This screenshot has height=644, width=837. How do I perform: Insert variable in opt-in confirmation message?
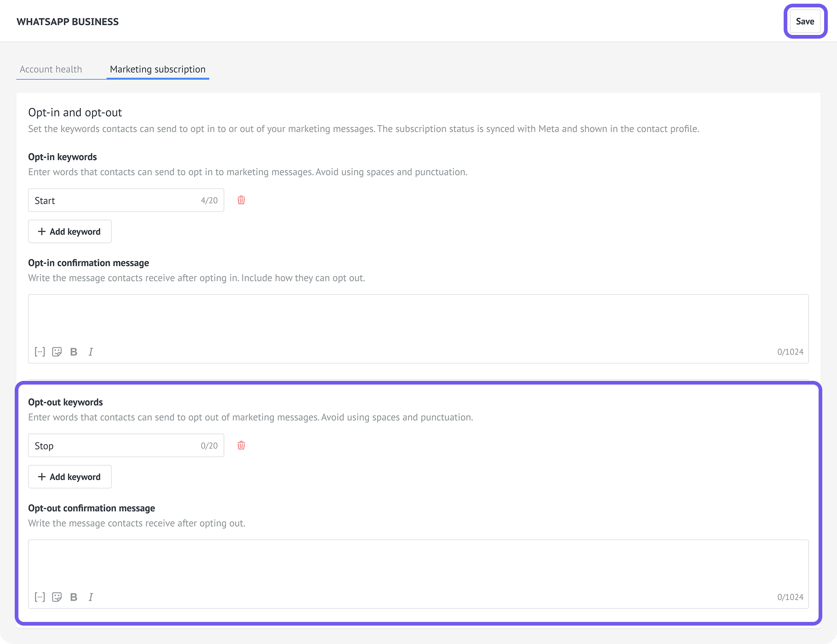point(40,352)
